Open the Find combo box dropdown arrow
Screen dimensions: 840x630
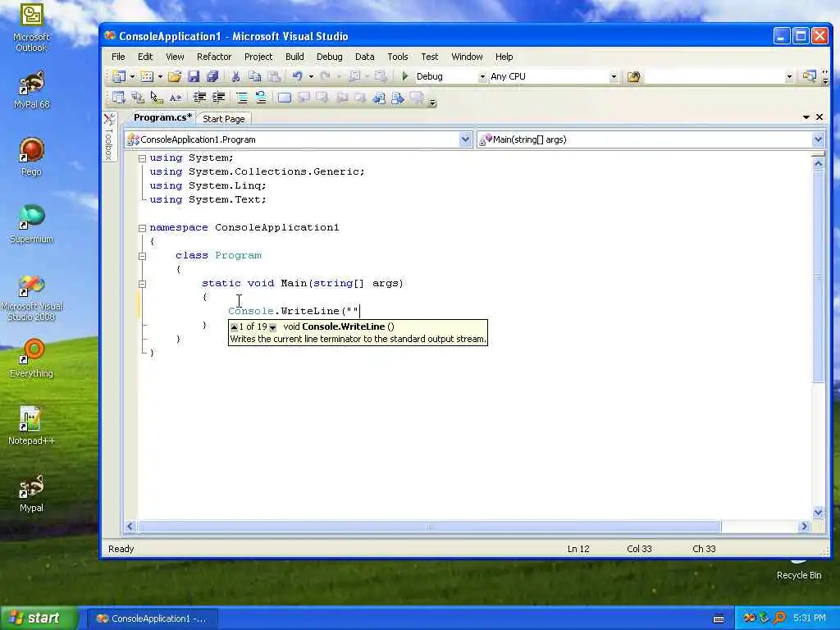789,76
